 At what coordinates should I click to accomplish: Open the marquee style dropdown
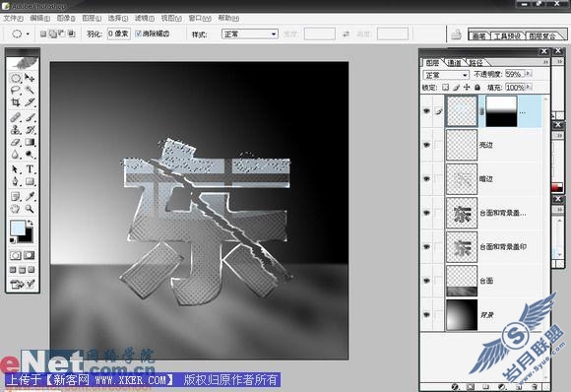[250, 34]
